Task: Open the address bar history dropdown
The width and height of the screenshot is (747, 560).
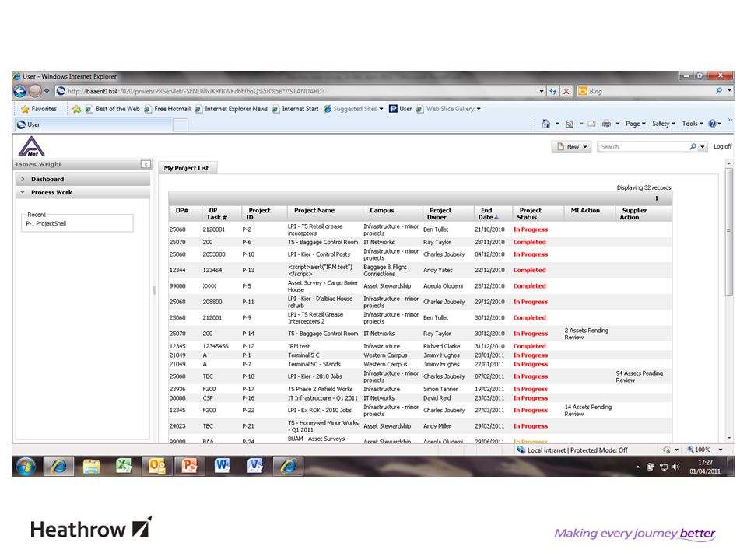Action: tap(542, 91)
